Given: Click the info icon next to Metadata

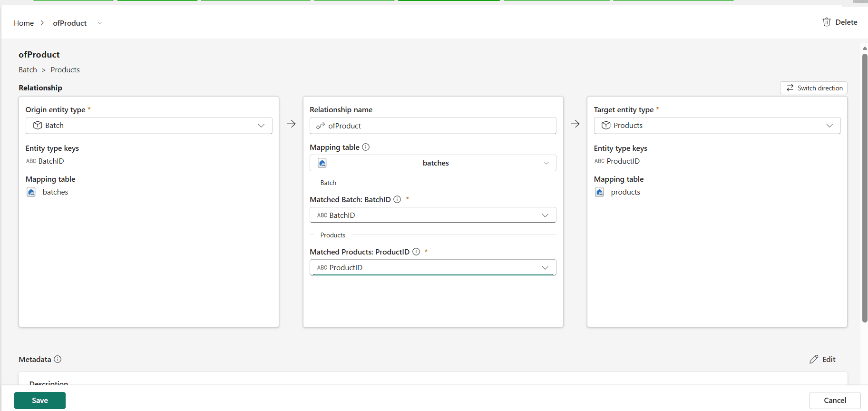Looking at the screenshot, I should coord(58,359).
